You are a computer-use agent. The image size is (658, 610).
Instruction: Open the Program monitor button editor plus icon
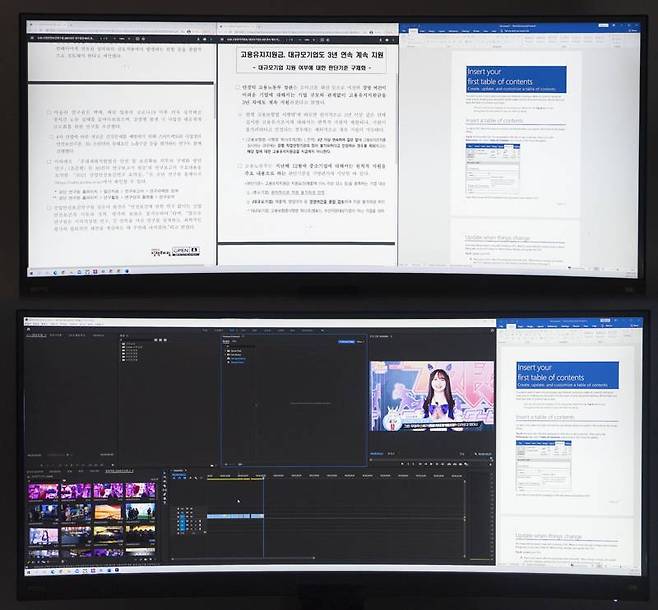[x=490, y=464]
